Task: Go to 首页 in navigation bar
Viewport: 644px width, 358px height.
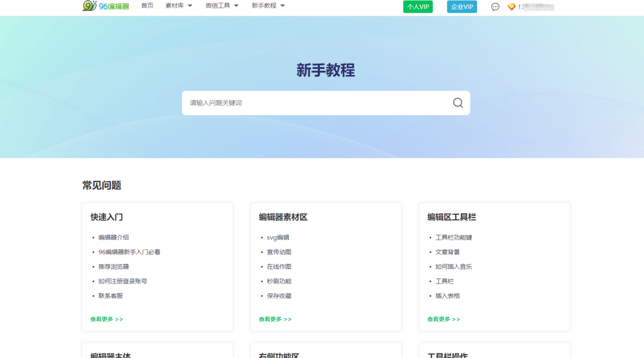Action: pos(147,6)
